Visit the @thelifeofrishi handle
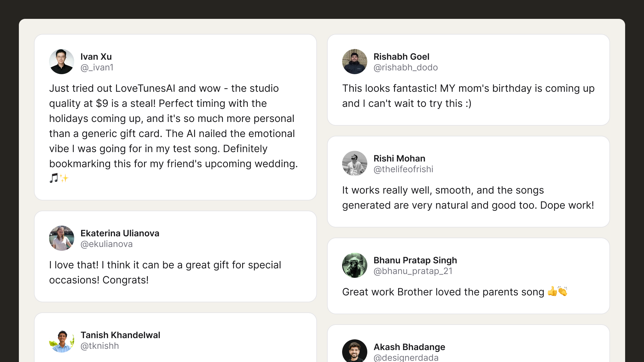The width and height of the screenshot is (644, 362). 403,169
